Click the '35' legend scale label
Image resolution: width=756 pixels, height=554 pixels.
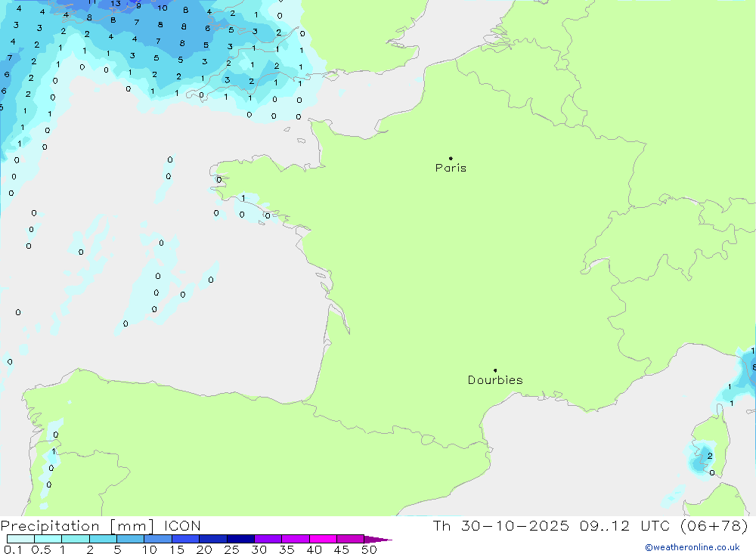287,549
